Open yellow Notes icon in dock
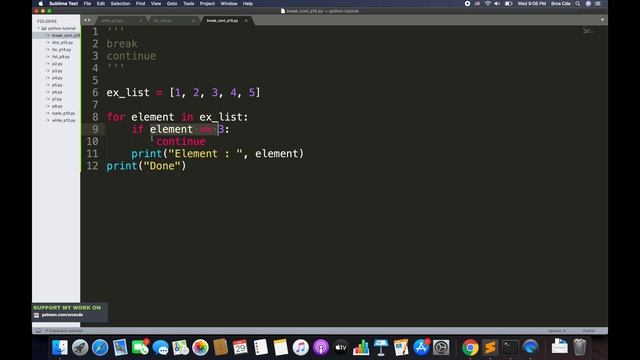Image resolution: width=640 pixels, height=360 pixels. coord(280,347)
